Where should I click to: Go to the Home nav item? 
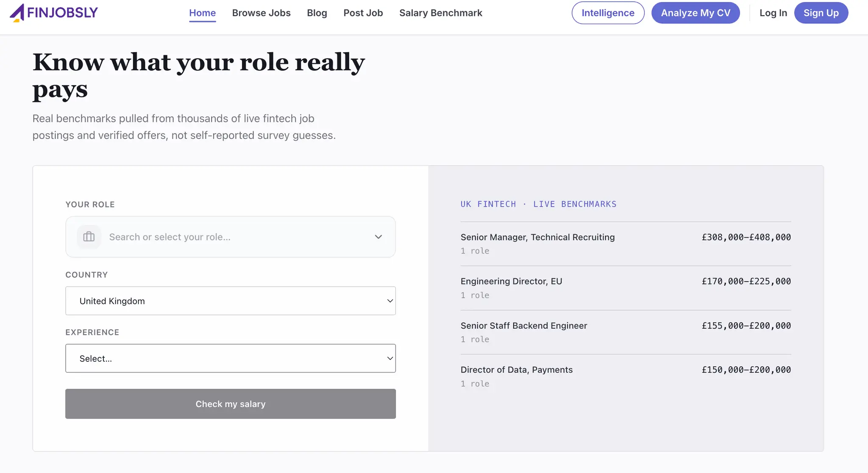203,13
